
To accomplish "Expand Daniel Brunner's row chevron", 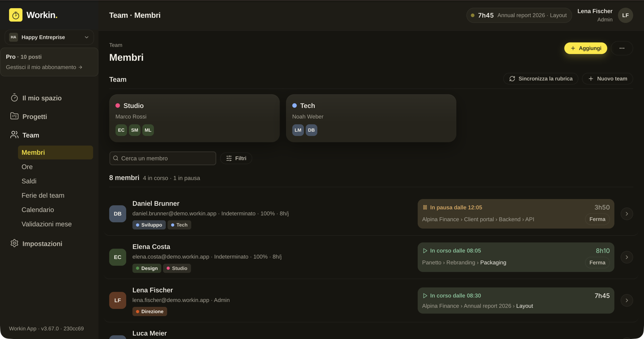I will (x=627, y=214).
